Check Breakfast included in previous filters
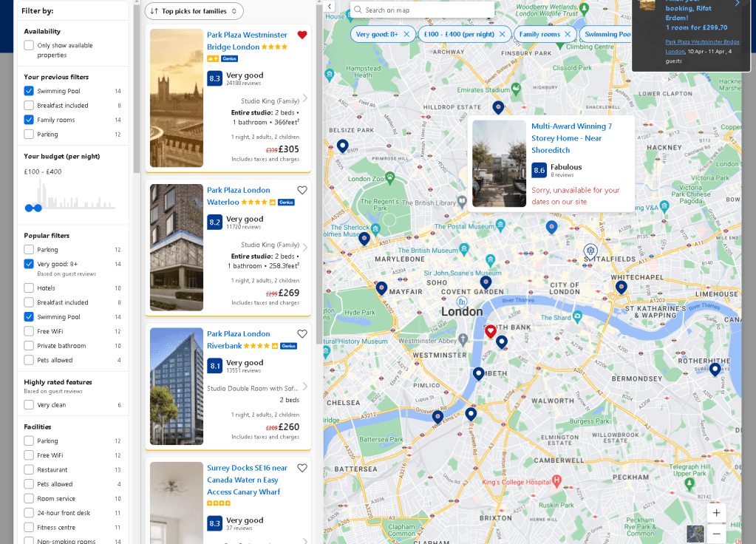This screenshot has width=756, height=544. (28, 106)
